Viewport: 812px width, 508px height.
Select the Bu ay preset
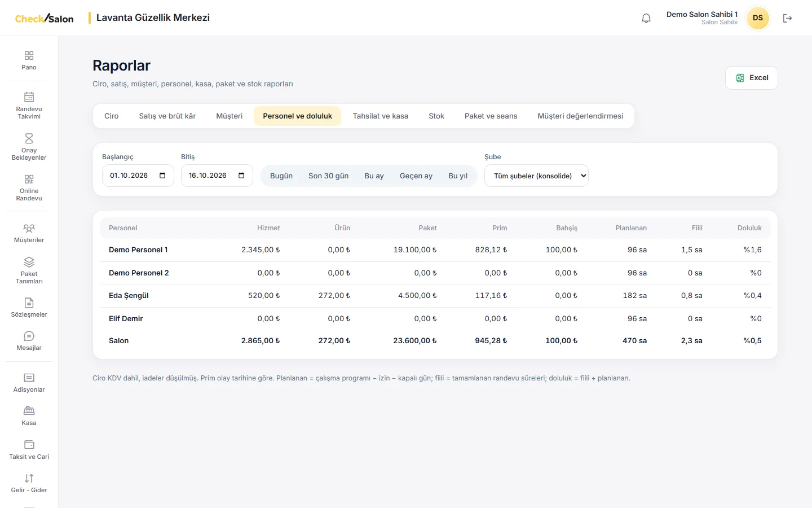(374, 176)
